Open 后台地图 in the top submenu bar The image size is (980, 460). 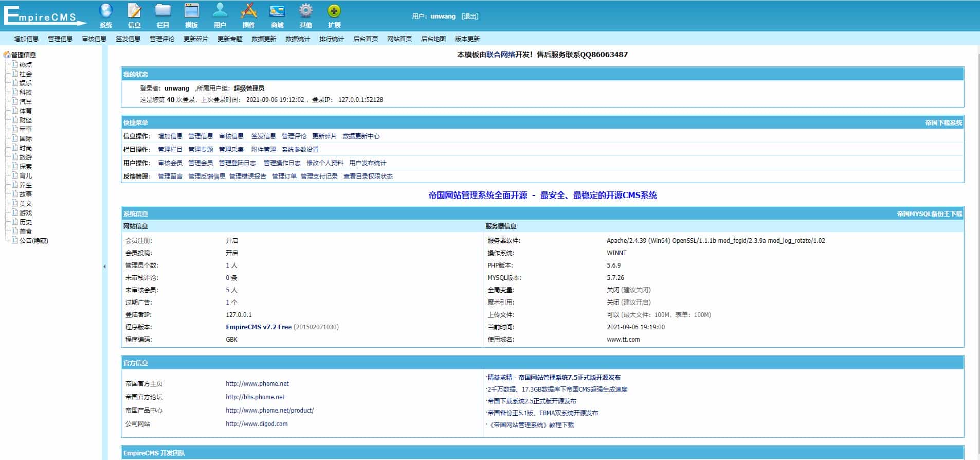pyautogui.click(x=433, y=39)
